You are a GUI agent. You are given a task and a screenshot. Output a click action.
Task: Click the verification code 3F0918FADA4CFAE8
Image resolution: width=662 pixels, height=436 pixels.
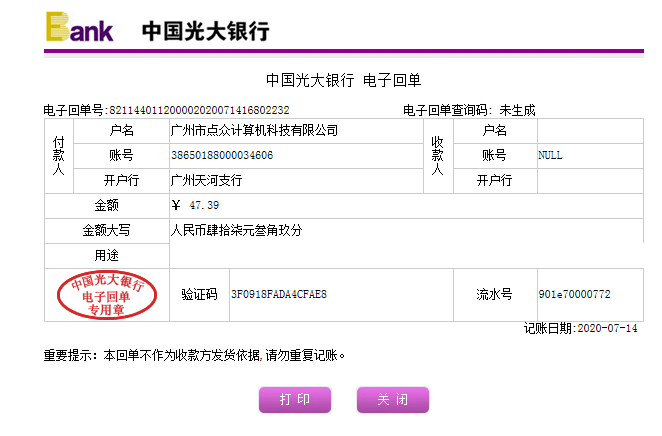[x=279, y=295]
